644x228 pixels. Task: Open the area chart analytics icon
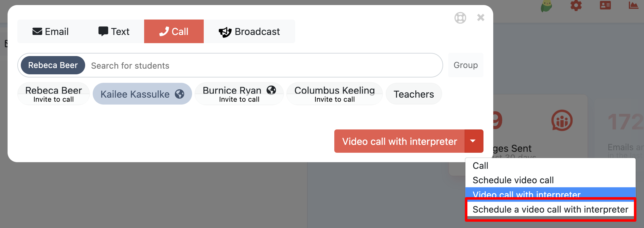point(633,5)
